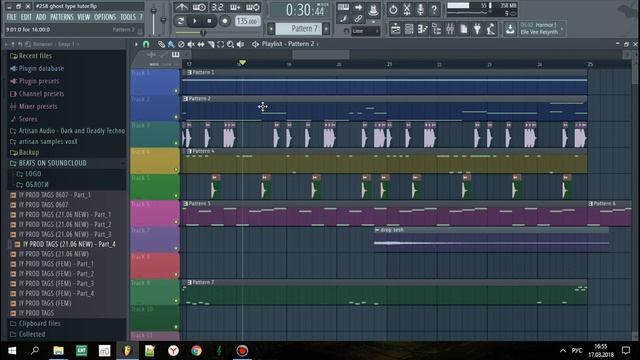Image resolution: width=640 pixels, height=360 pixels.
Task: Open the Playlist view icon
Action: pos(396,29)
